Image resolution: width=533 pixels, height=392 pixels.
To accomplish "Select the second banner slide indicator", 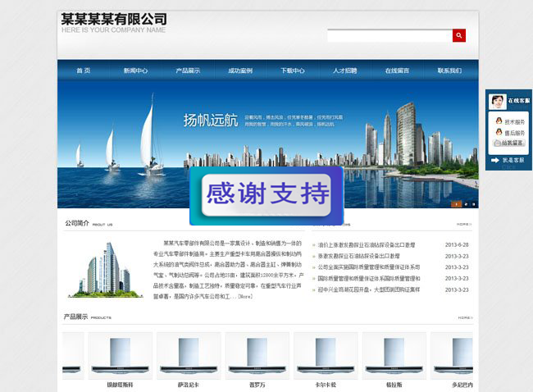I will click(x=466, y=204).
